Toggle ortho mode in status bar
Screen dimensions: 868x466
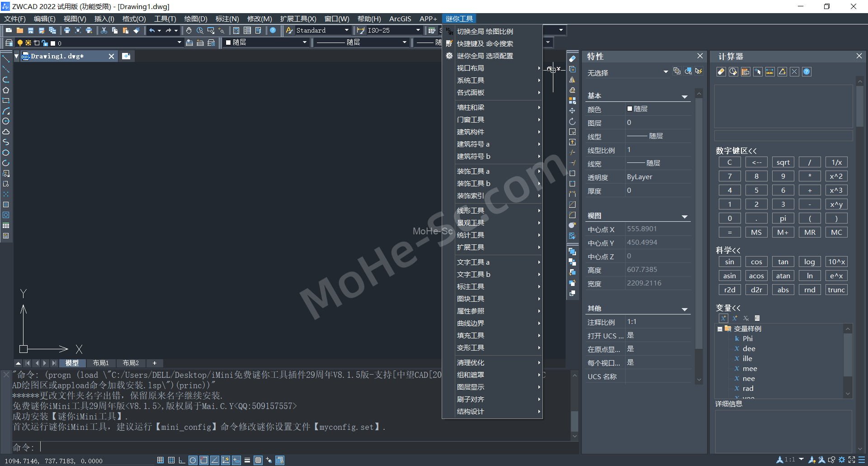pyautogui.click(x=182, y=460)
